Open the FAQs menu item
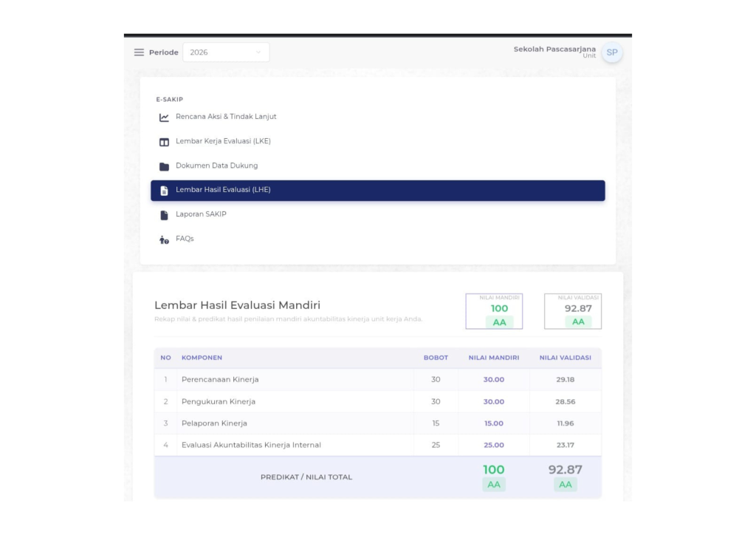 (x=185, y=239)
